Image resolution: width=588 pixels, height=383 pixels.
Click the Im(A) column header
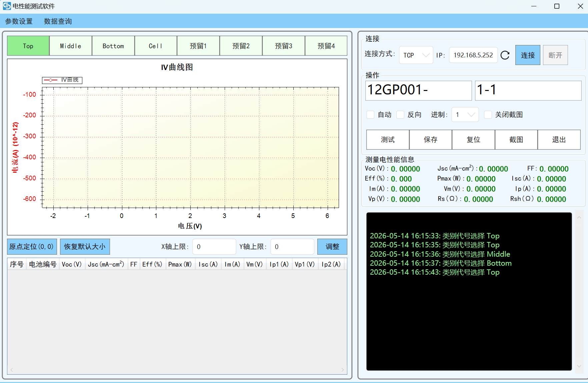pyautogui.click(x=232, y=264)
